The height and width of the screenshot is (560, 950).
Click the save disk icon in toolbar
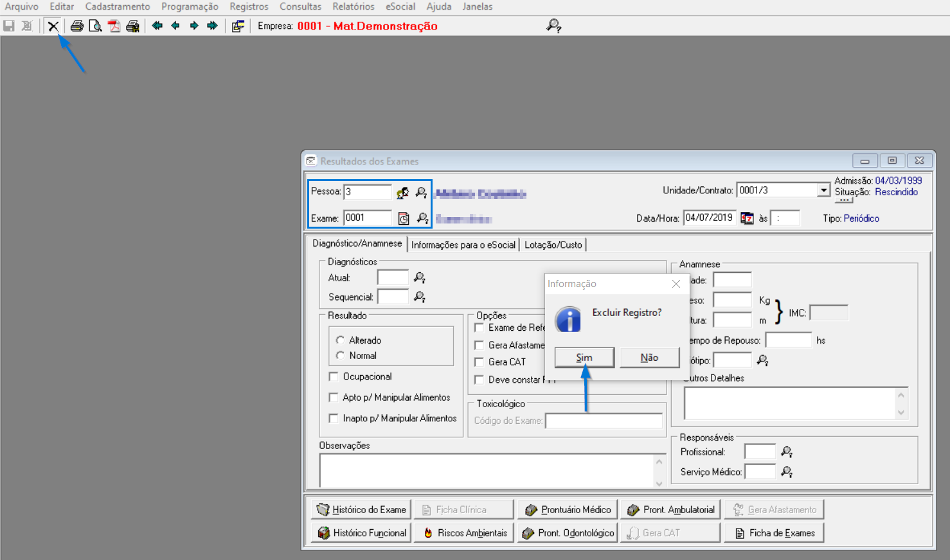9,26
